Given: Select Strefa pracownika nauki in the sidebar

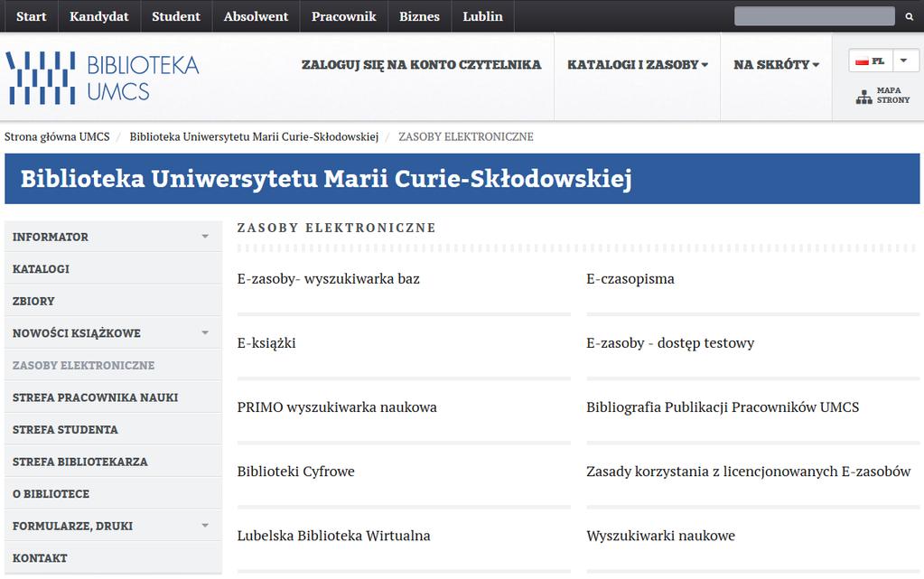Looking at the screenshot, I should coord(113,397).
